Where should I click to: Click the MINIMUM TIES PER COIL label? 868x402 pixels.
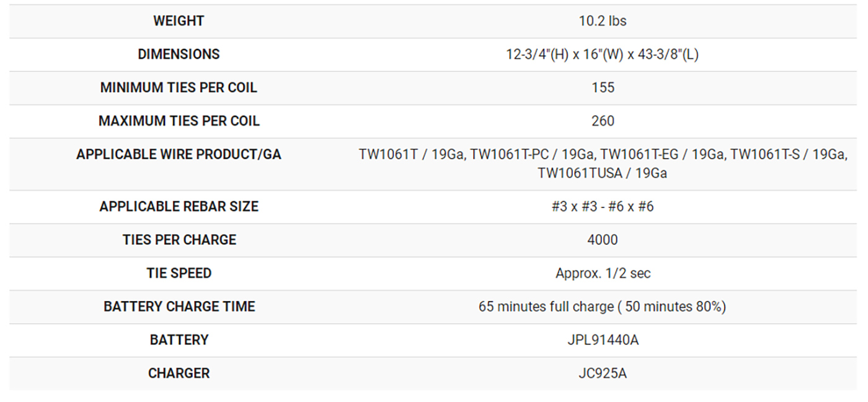point(179,88)
